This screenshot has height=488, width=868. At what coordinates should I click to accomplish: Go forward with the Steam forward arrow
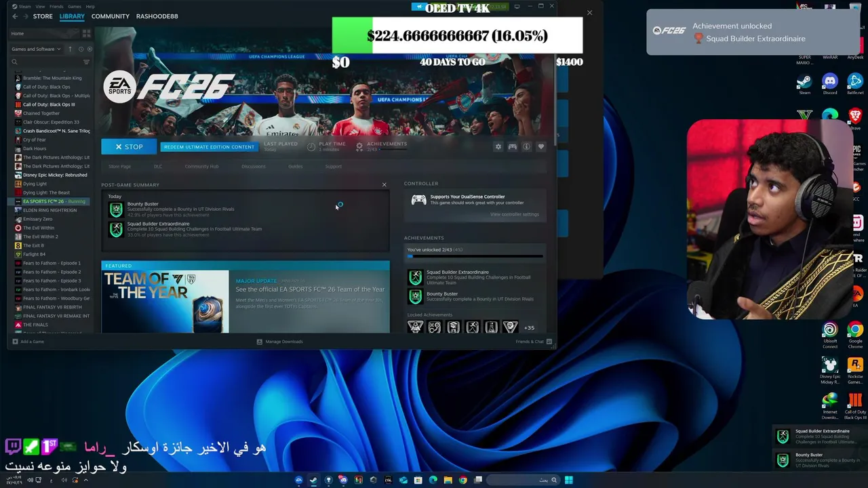pos(24,16)
